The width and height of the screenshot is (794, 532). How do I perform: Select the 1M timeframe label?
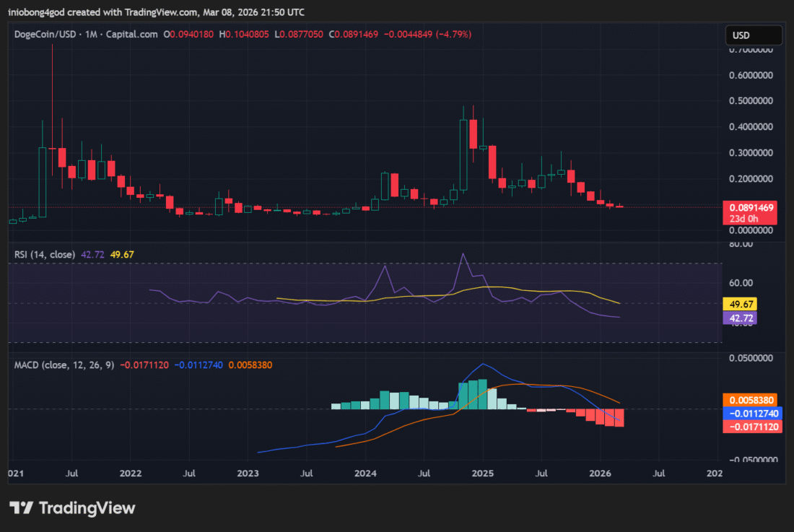coord(92,34)
